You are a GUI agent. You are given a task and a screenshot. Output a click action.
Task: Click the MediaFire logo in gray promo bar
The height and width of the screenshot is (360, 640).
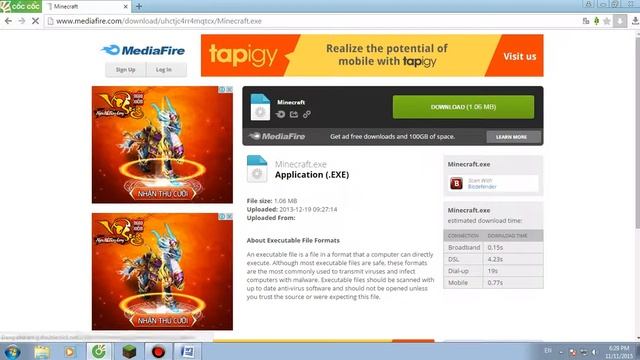click(278, 136)
